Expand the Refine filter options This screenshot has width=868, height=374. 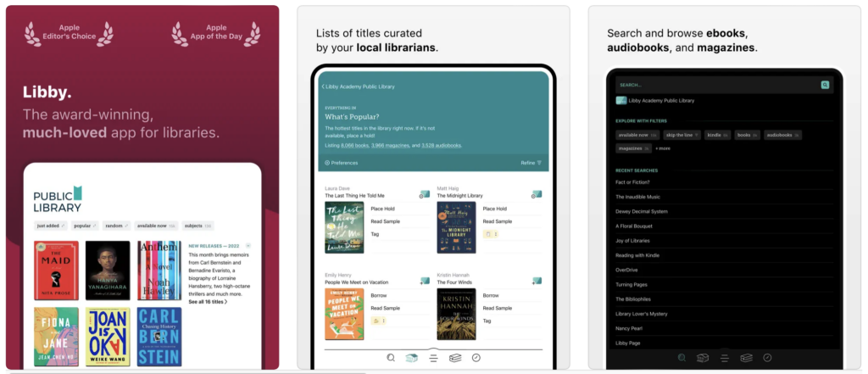[x=531, y=163]
